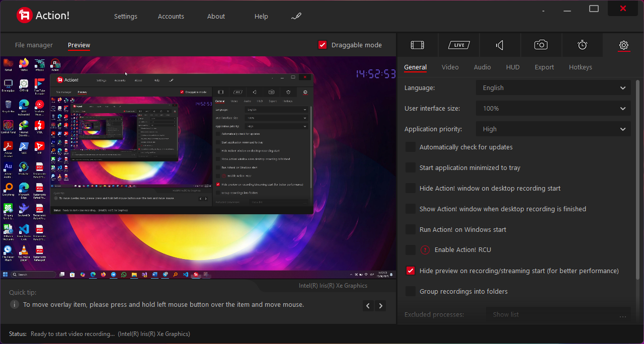644x344 pixels.
Task: Show the next quick tip
Action: (381, 305)
